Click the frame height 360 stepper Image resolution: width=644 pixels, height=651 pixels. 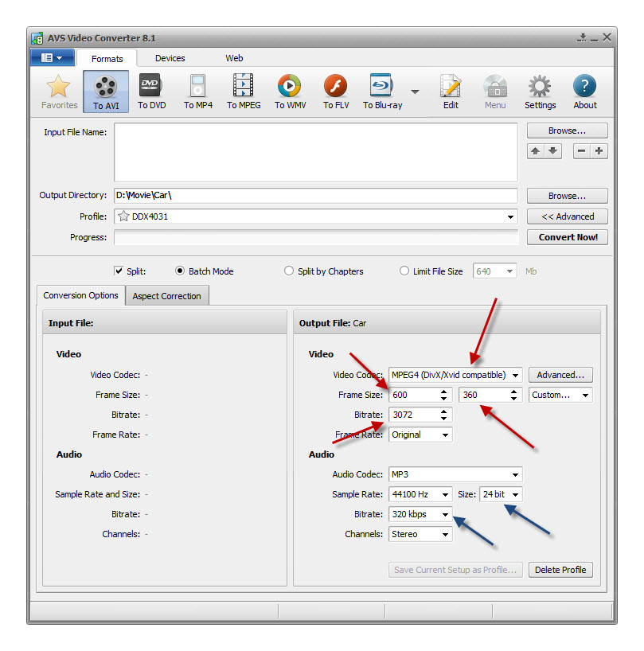[x=513, y=395]
